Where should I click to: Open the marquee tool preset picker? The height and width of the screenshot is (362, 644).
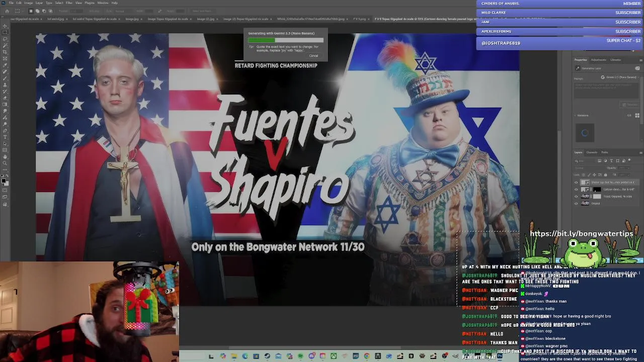(x=19, y=11)
